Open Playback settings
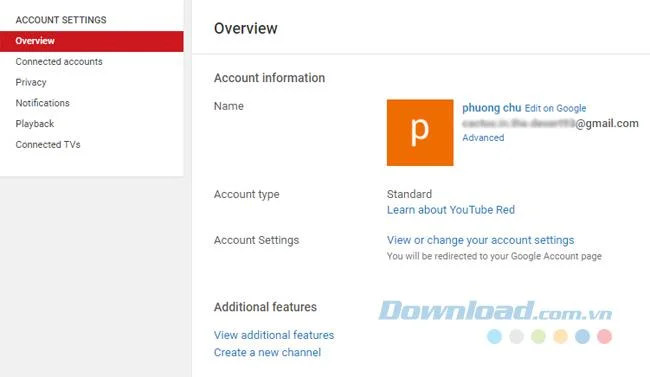Viewport: 650px width, 377px height. coord(35,124)
